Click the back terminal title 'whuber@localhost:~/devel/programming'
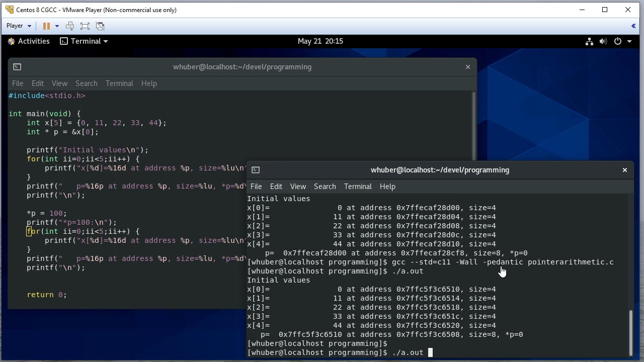The width and height of the screenshot is (644, 362). (242, 66)
